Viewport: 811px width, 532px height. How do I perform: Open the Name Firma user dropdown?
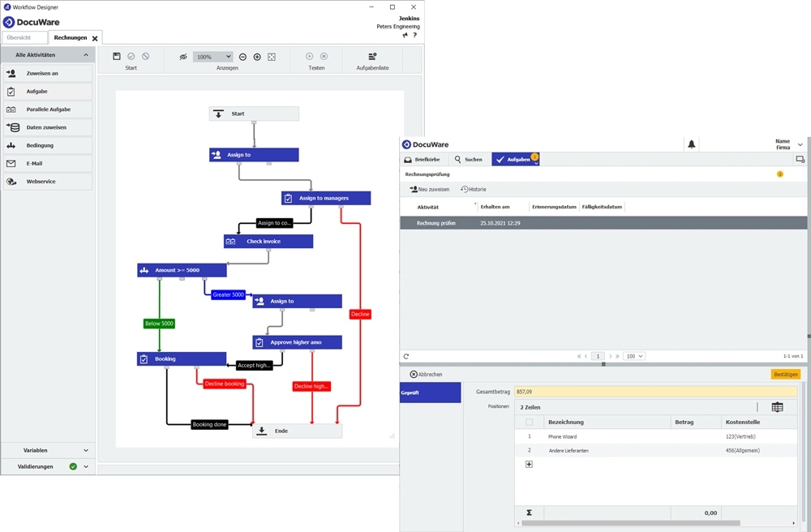point(800,145)
